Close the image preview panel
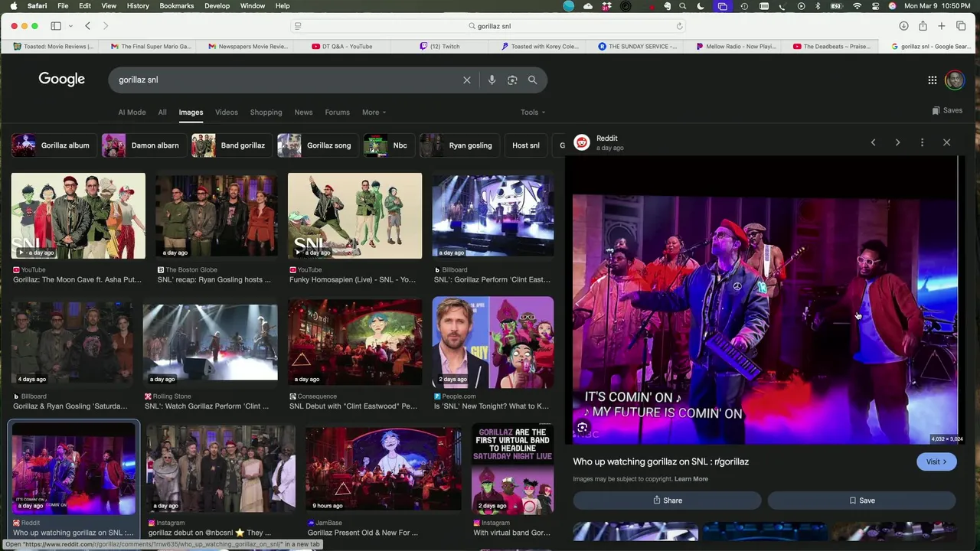 (946, 142)
